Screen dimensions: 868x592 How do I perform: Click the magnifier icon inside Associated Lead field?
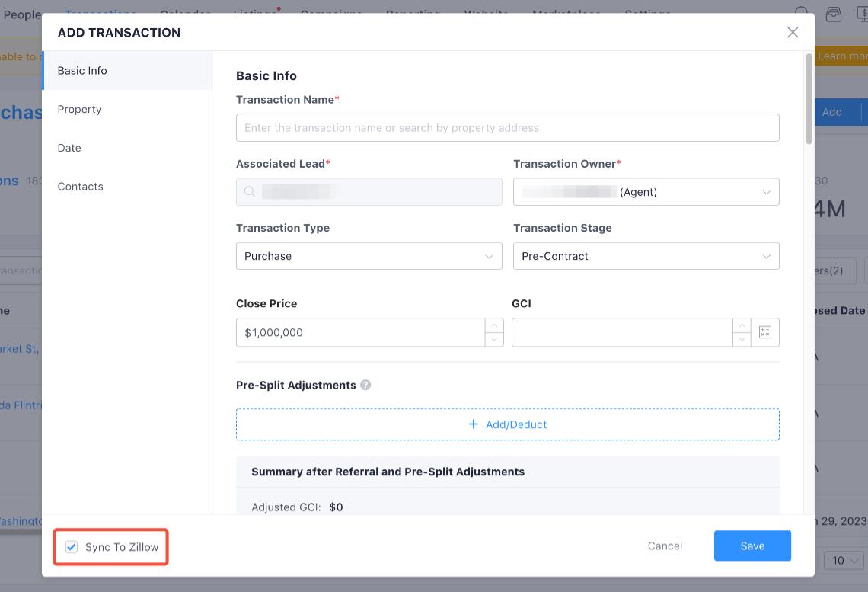pyautogui.click(x=249, y=191)
